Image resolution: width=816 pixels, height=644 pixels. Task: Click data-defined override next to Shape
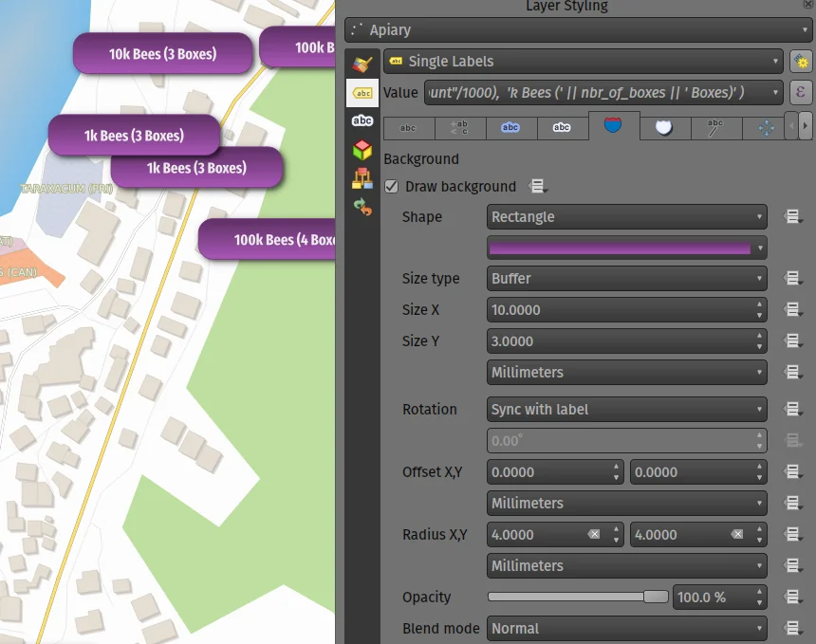click(793, 217)
